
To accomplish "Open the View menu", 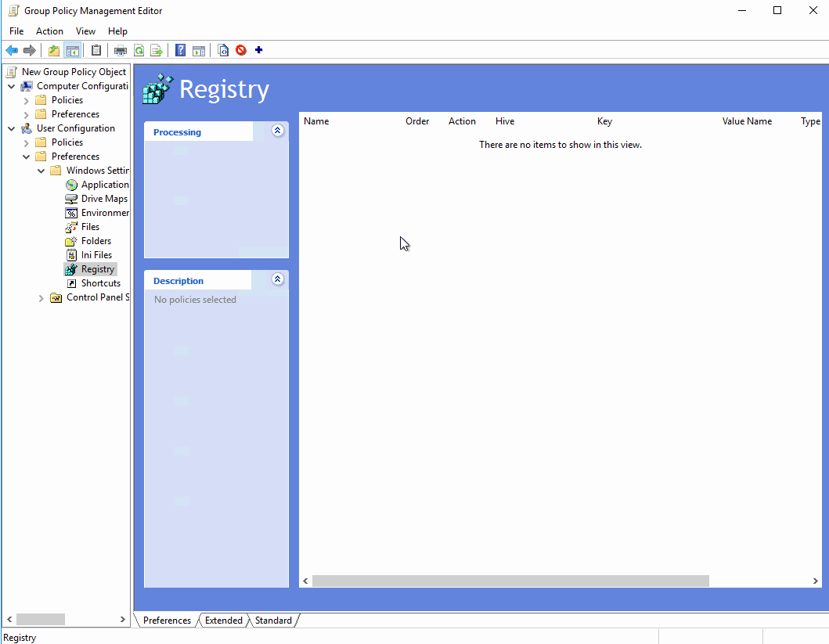I will point(85,31).
